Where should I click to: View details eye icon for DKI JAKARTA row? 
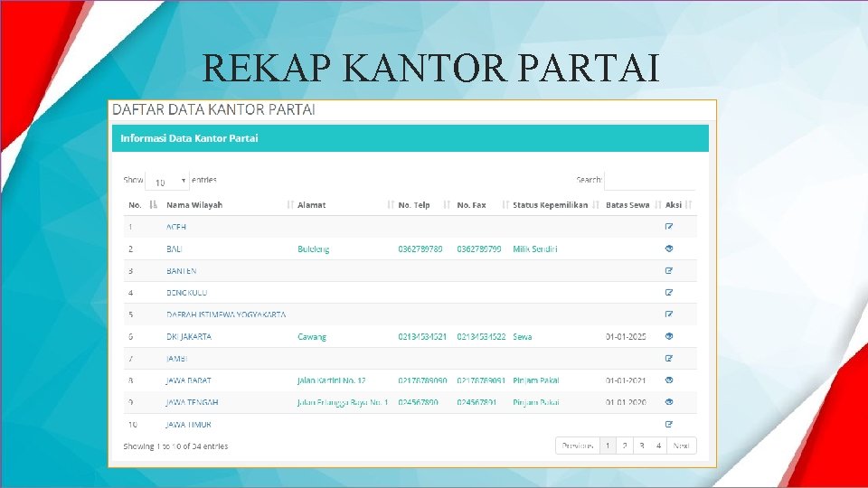[669, 336]
